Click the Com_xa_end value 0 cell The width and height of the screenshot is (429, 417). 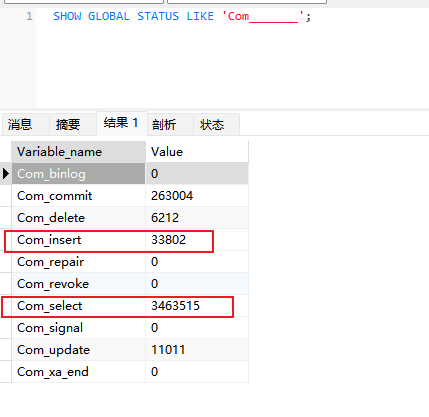pyautogui.click(x=197, y=372)
